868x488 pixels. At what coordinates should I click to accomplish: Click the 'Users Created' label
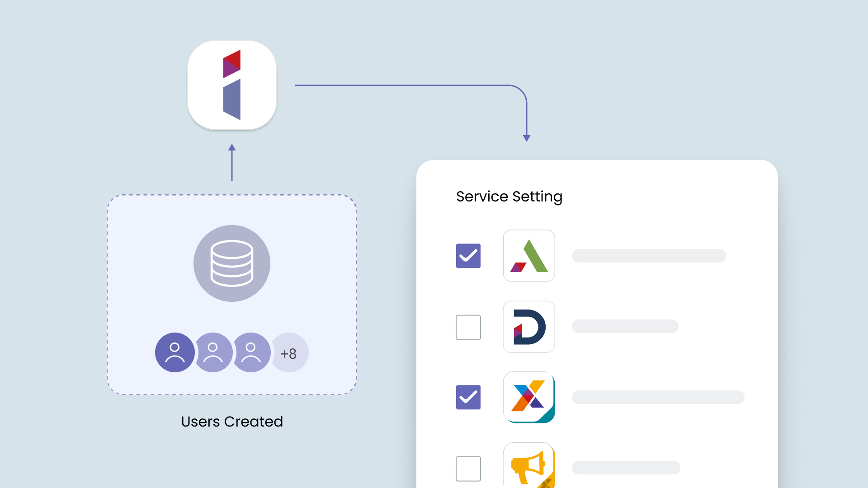point(232,421)
